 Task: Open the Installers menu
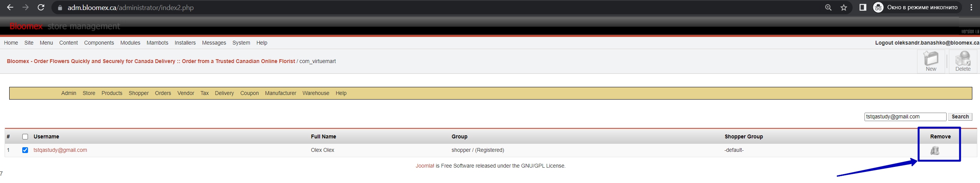point(185,43)
